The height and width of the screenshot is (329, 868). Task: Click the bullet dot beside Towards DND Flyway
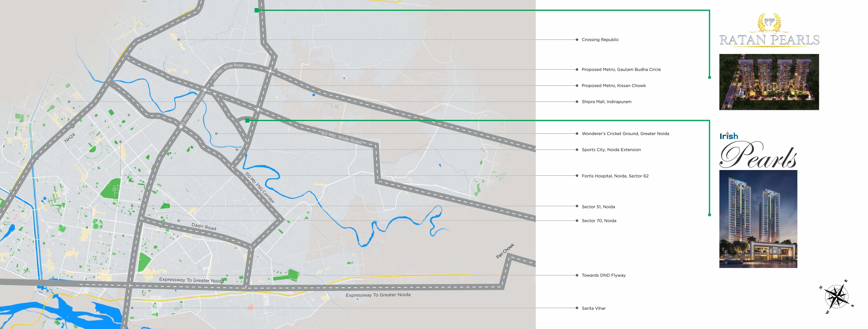577,275
